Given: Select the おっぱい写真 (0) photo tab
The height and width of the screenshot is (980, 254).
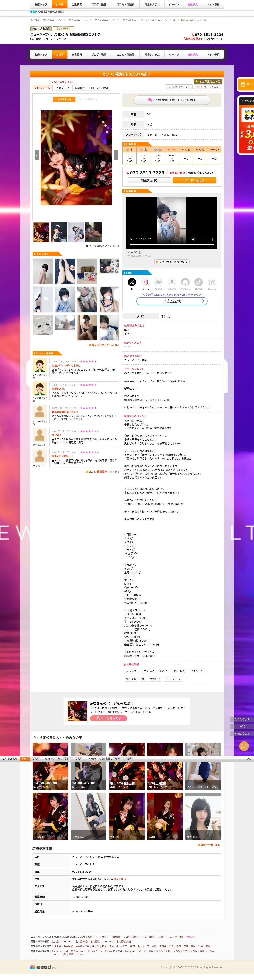Looking at the screenshot, I should tap(88, 99).
